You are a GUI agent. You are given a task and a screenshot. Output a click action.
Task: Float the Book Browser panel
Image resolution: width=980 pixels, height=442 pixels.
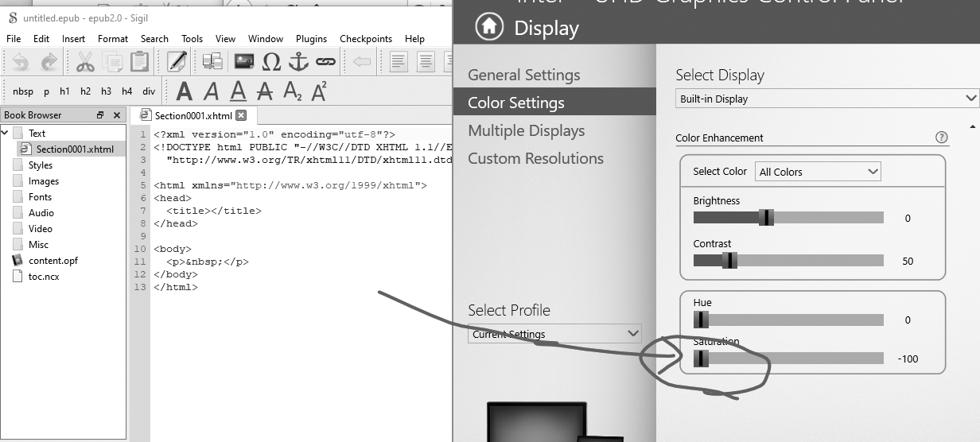[100, 115]
